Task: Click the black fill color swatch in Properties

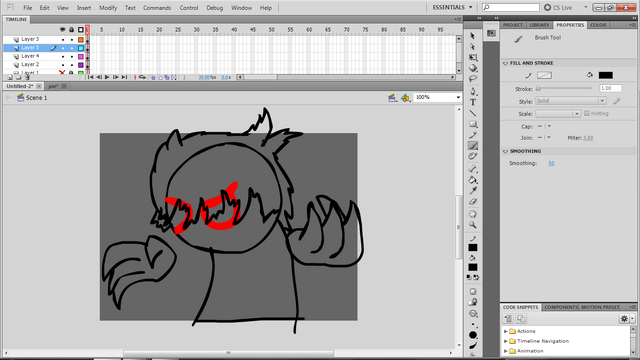Action: pyautogui.click(x=605, y=75)
